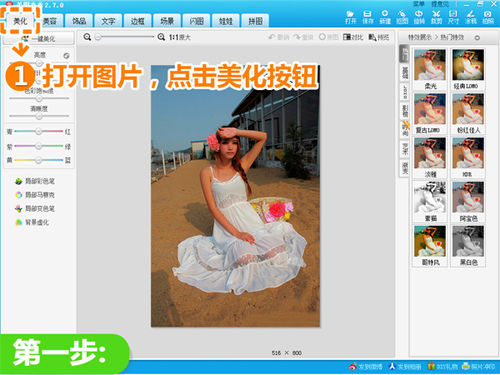Screen dimensions: 500x375
Task: Click the Weibo share icon in status bar
Action: [x=353, y=366]
